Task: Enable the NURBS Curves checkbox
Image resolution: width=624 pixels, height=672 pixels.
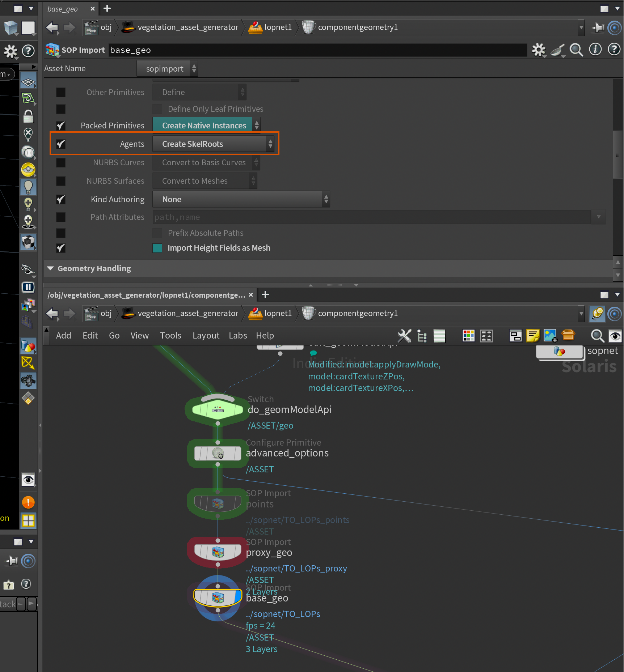Action: coord(61,162)
